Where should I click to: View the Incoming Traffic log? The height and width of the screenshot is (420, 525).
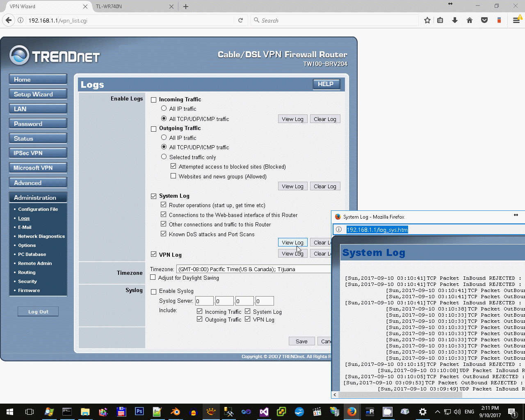(292, 119)
